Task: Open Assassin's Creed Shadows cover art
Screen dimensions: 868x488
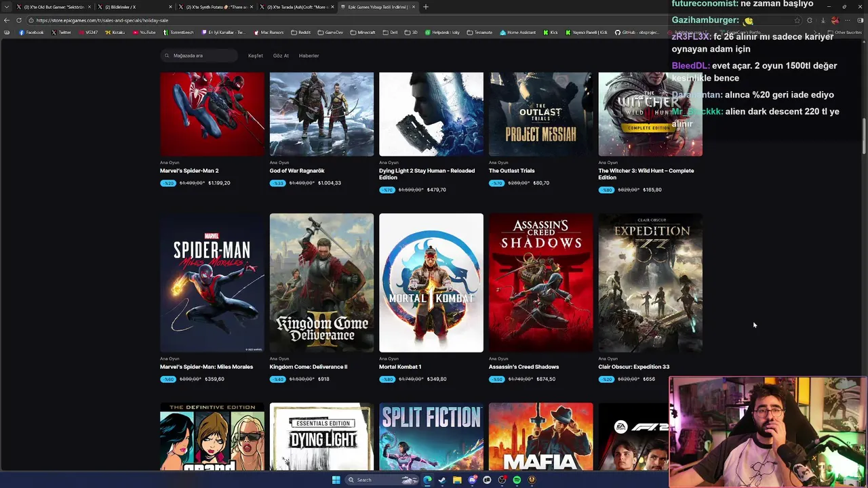Action: click(x=540, y=283)
